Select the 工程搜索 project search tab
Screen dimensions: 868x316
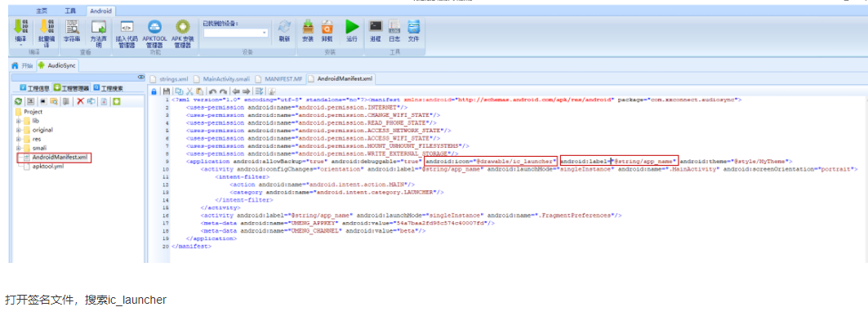pos(109,87)
